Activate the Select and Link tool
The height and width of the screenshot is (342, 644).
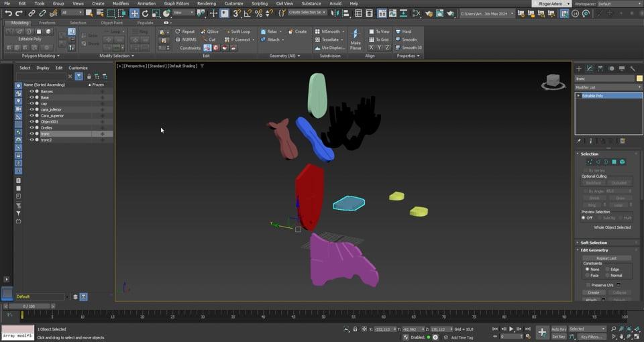point(32,13)
